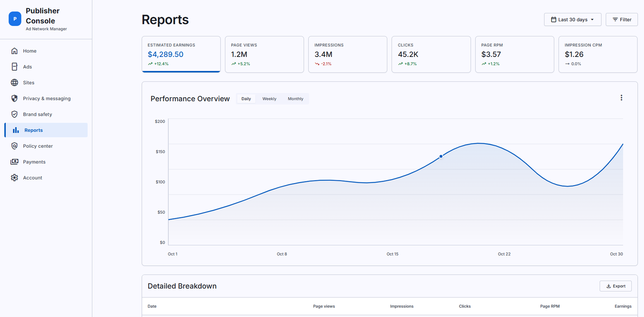
Task: Click the Estimated Earnings upward trend arrow
Action: coord(150,64)
